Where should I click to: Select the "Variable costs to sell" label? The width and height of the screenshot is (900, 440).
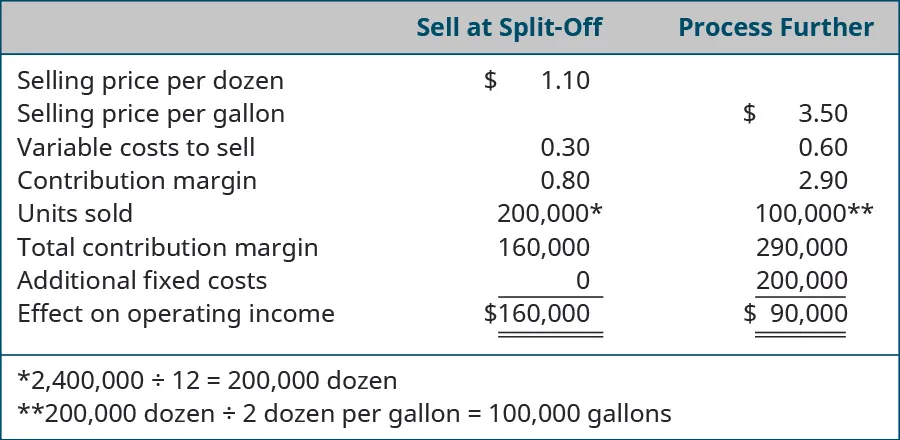coord(136,148)
